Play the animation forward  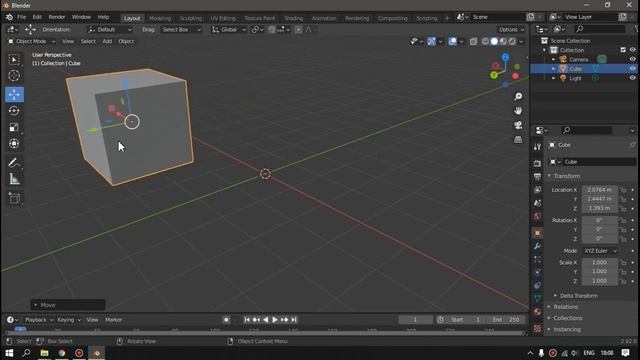click(275, 320)
